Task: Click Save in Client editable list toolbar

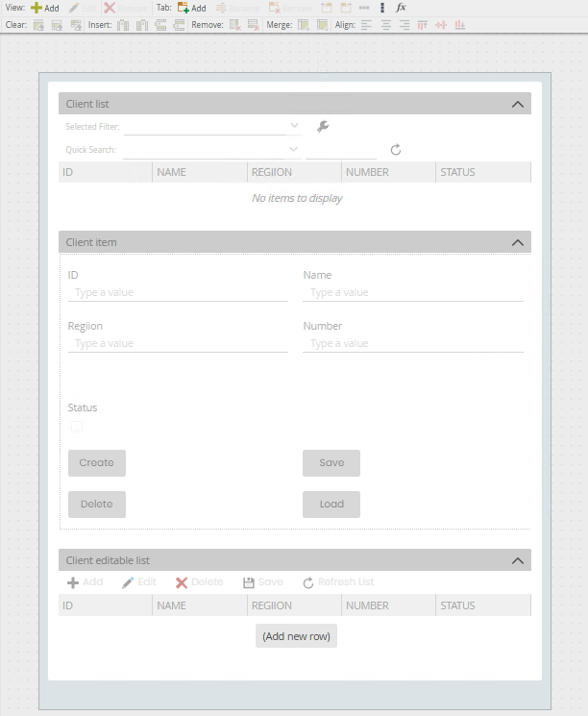Action: (263, 582)
